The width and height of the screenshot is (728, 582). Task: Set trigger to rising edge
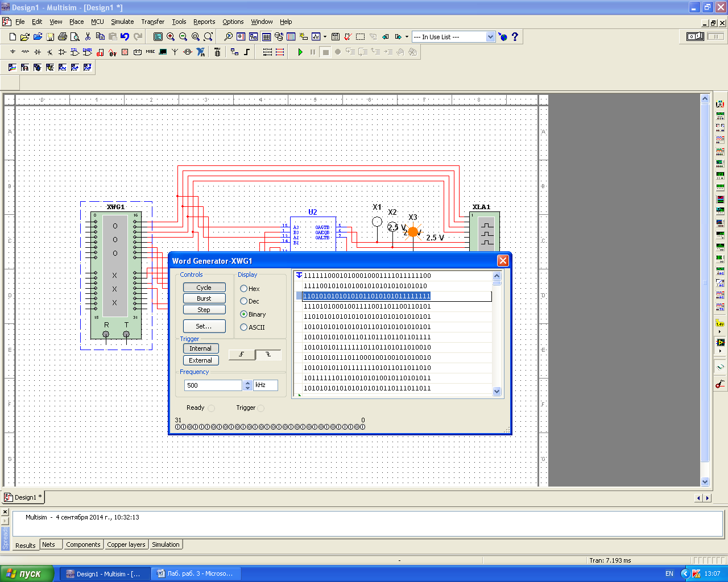[x=242, y=355]
